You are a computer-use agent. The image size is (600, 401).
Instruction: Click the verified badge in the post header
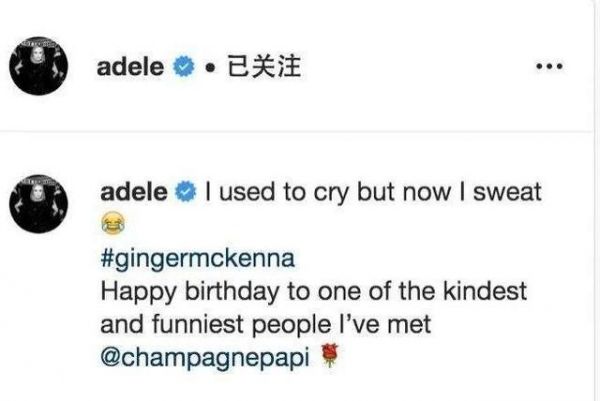tap(180, 68)
